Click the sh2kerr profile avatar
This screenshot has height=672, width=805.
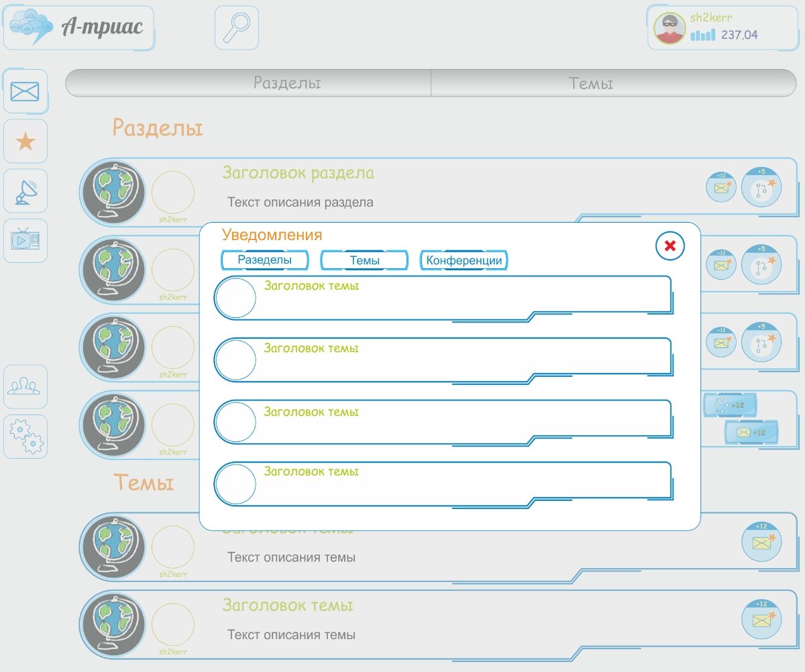669,28
